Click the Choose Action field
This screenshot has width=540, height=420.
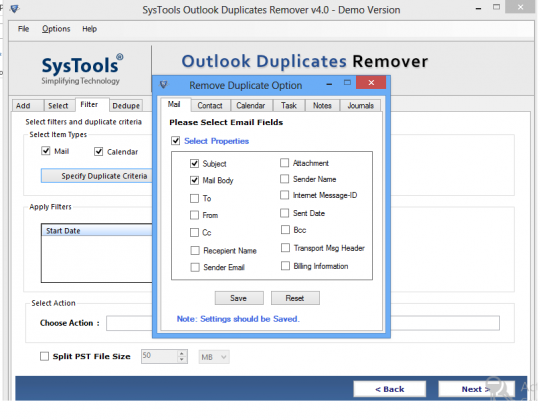[x=303, y=323]
